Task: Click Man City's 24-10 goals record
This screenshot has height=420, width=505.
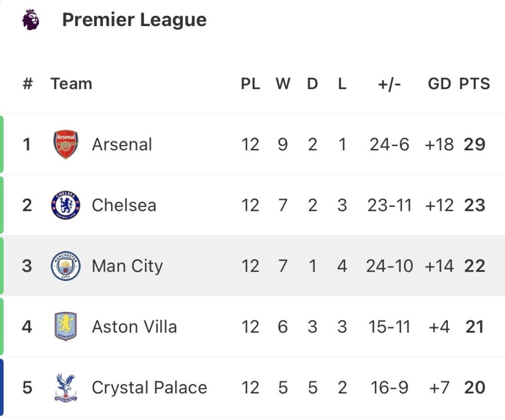Action: click(389, 266)
